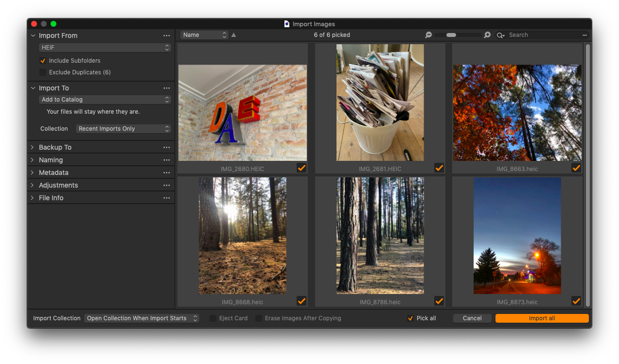Expand the Naming section
Image resolution: width=619 pixels, height=364 pixels.
[33, 160]
